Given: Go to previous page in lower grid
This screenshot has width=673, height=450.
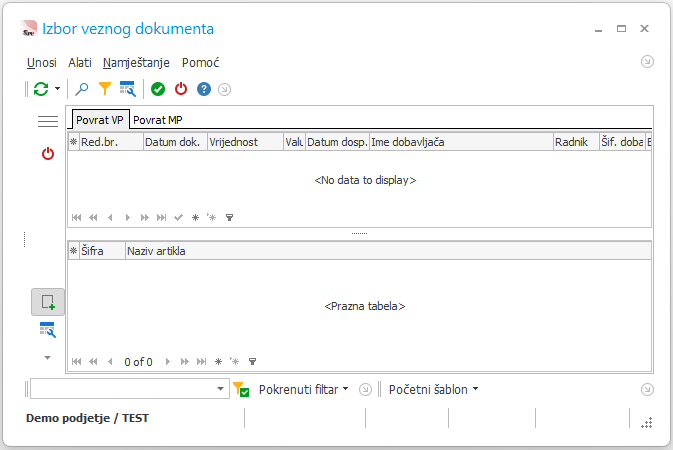Looking at the screenshot, I should (93, 362).
